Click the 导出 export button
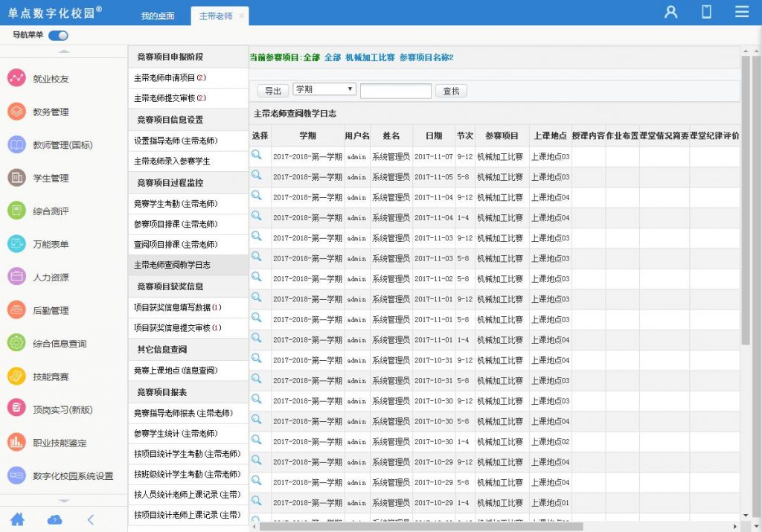 272,91
